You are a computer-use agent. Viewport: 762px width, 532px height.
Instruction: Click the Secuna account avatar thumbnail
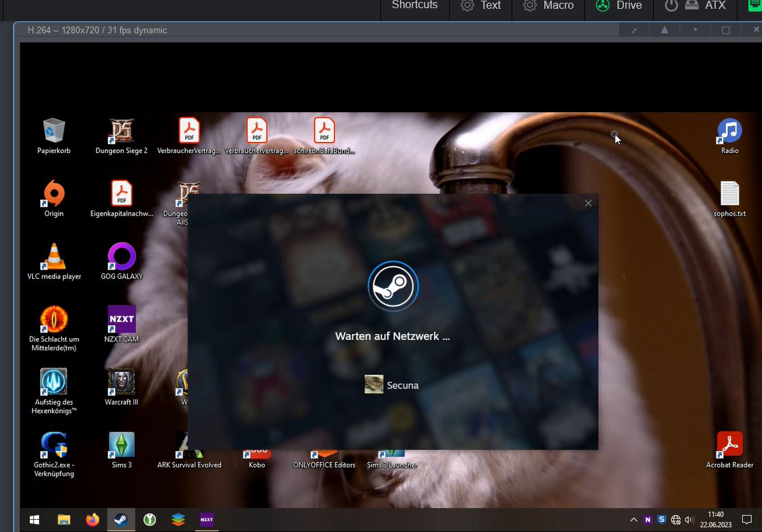pos(374,384)
